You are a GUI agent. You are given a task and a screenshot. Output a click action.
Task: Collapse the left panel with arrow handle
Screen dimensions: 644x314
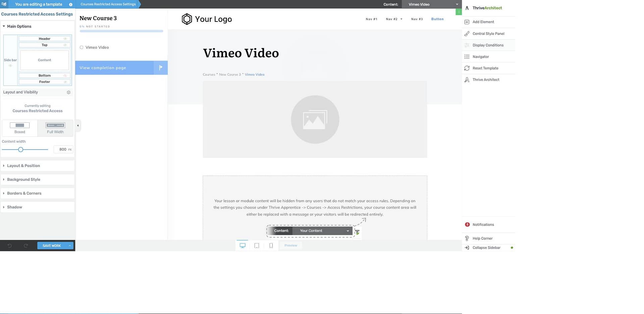(78, 125)
